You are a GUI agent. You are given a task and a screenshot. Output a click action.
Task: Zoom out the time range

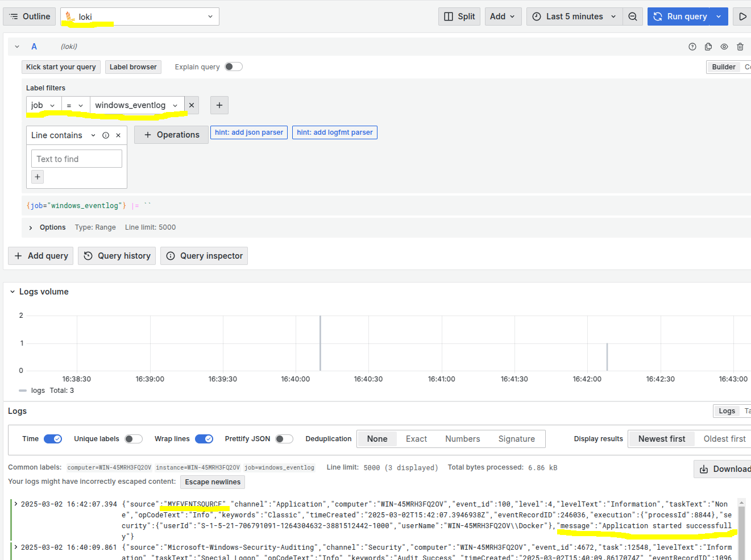(633, 16)
